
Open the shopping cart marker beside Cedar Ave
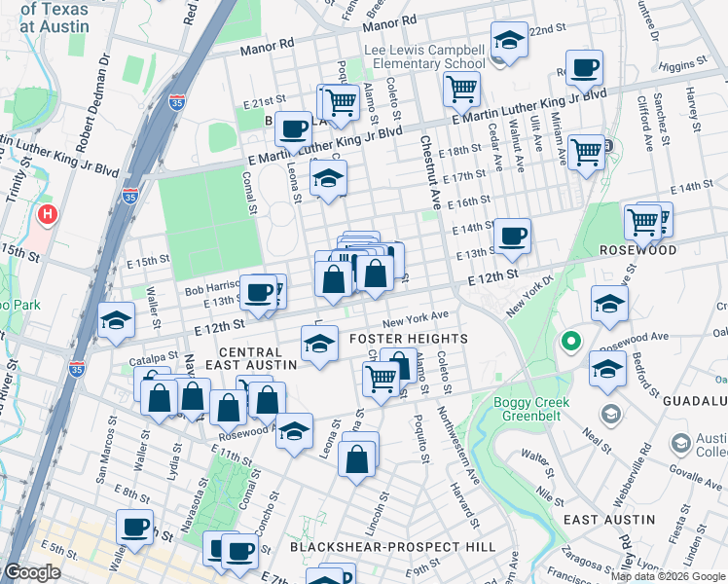pos(461,90)
